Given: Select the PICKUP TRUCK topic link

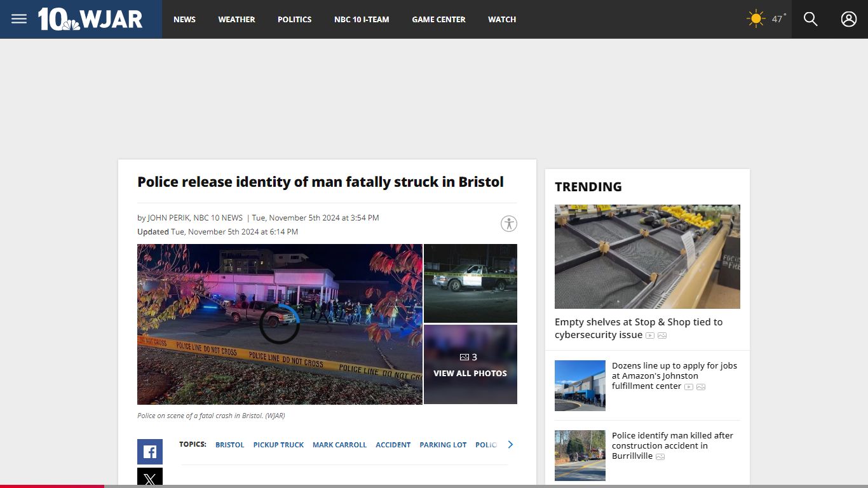Looking at the screenshot, I should click(x=278, y=445).
